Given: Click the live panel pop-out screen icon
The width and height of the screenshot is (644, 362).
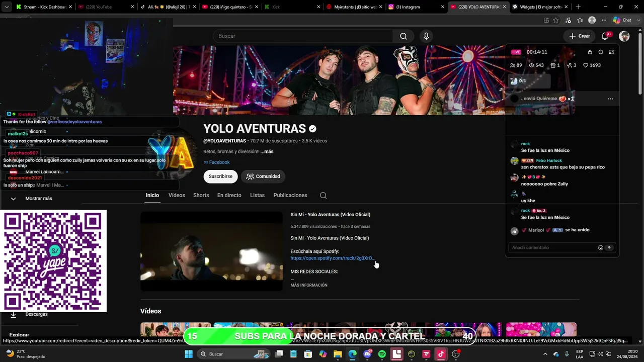Looking at the screenshot, I should (611, 52).
